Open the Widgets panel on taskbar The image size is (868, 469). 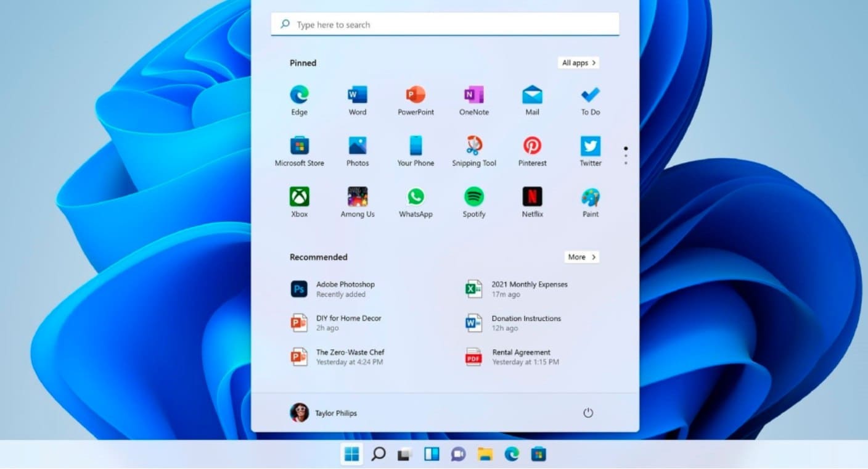click(x=432, y=454)
